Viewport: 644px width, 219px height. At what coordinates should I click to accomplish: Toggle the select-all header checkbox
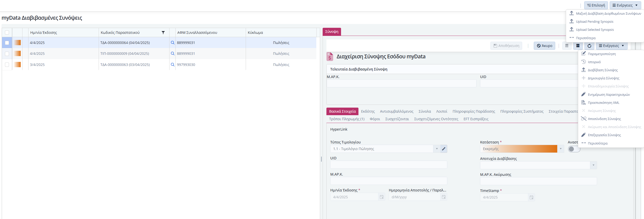[x=7, y=33]
